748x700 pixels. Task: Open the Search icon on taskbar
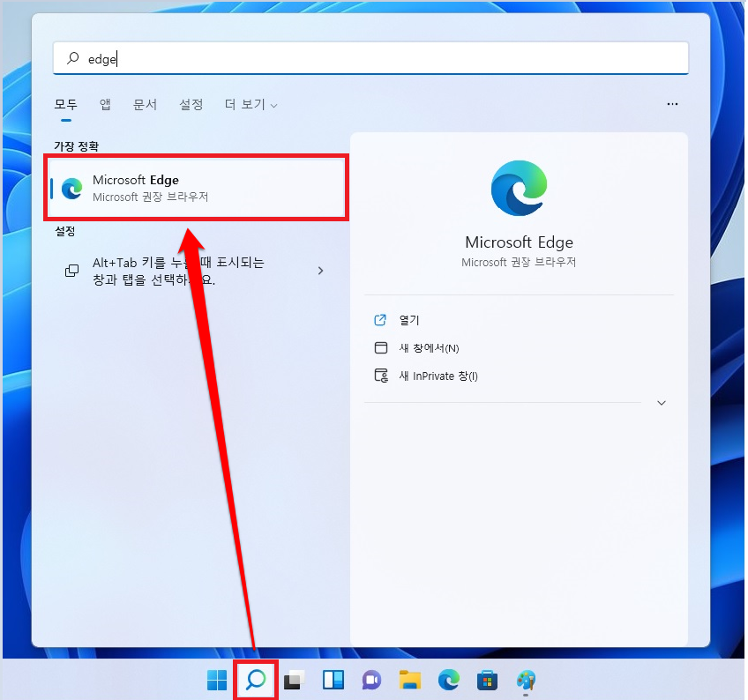(256, 680)
